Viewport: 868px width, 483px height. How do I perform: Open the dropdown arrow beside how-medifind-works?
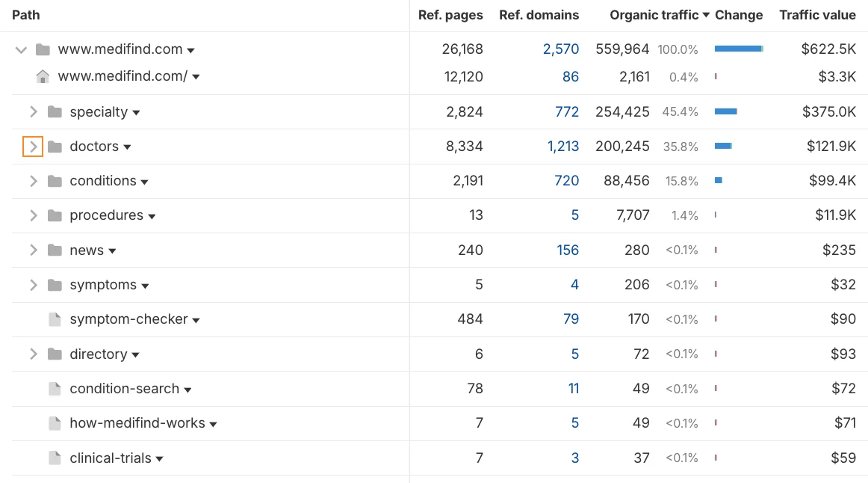(214, 422)
